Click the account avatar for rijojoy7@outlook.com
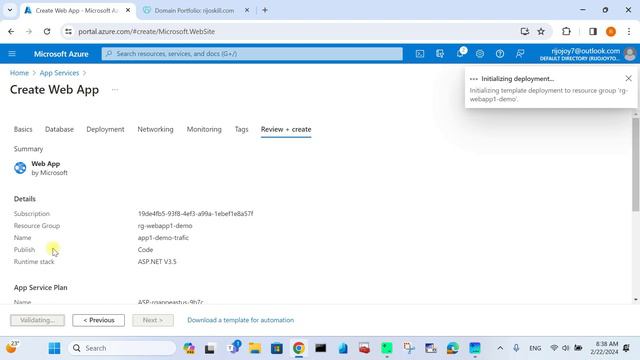Image resolution: width=640 pixels, height=360 pixels. tap(630, 54)
